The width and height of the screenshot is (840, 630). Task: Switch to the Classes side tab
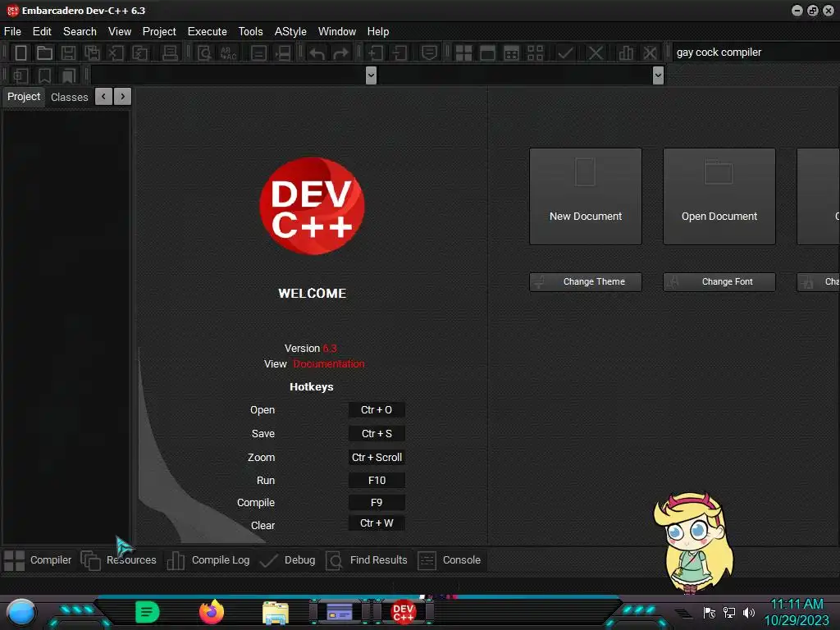coord(69,97)
